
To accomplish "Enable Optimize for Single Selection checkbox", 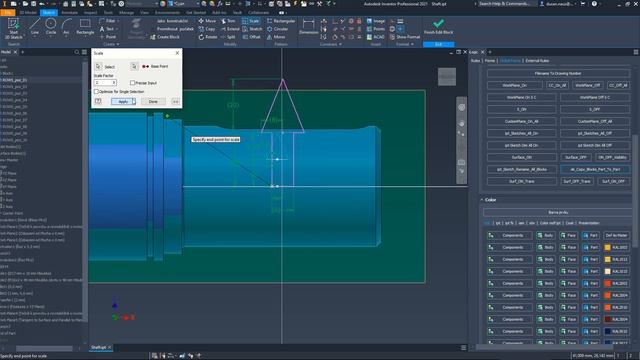I will [97, 91].
